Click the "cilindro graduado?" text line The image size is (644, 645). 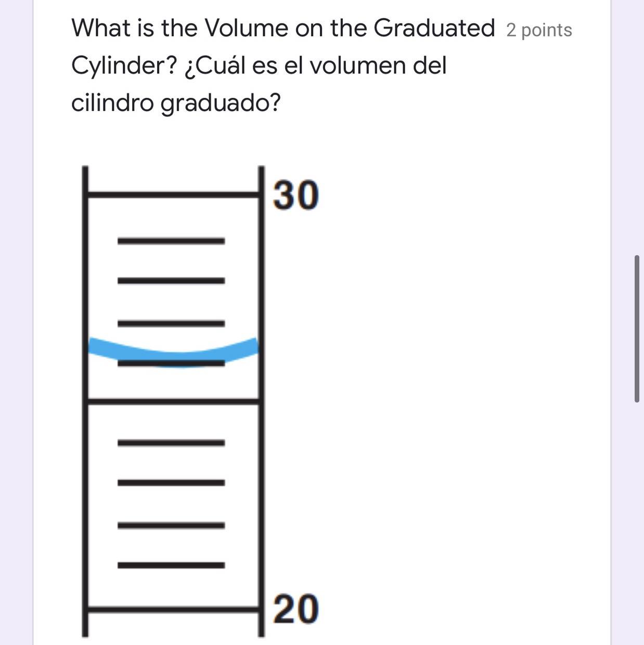coord(175,103)
